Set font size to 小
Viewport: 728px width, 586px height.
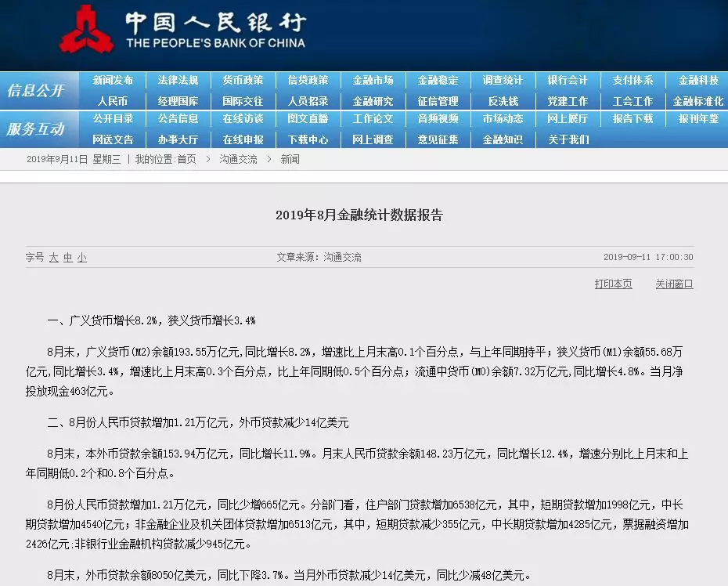point(81,258)
